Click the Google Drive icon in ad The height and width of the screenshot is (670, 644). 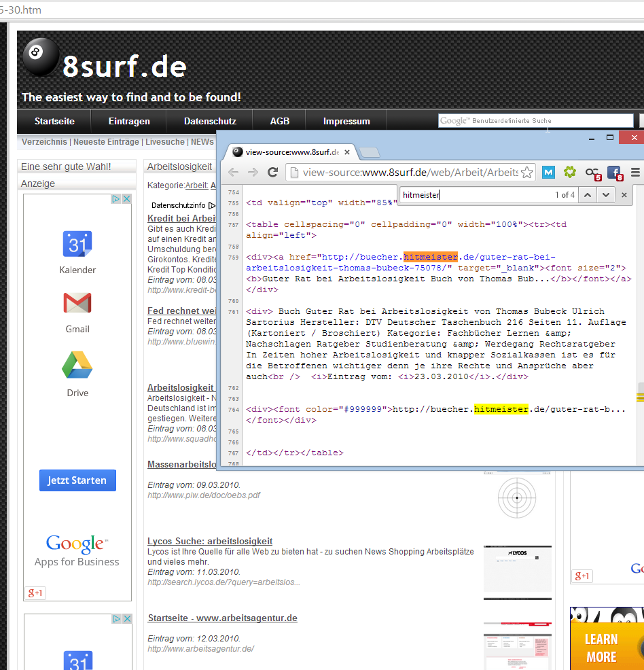coord(77,365)
